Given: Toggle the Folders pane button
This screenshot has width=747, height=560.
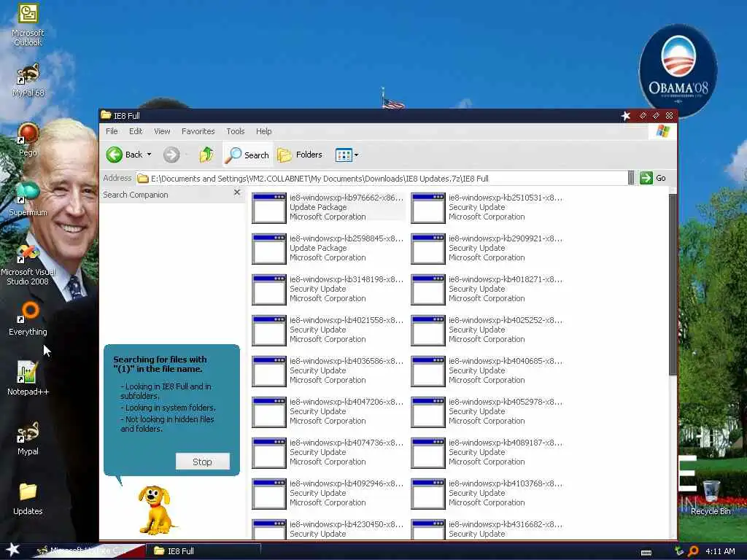Looking at the screenshot, I should point(300,155).
